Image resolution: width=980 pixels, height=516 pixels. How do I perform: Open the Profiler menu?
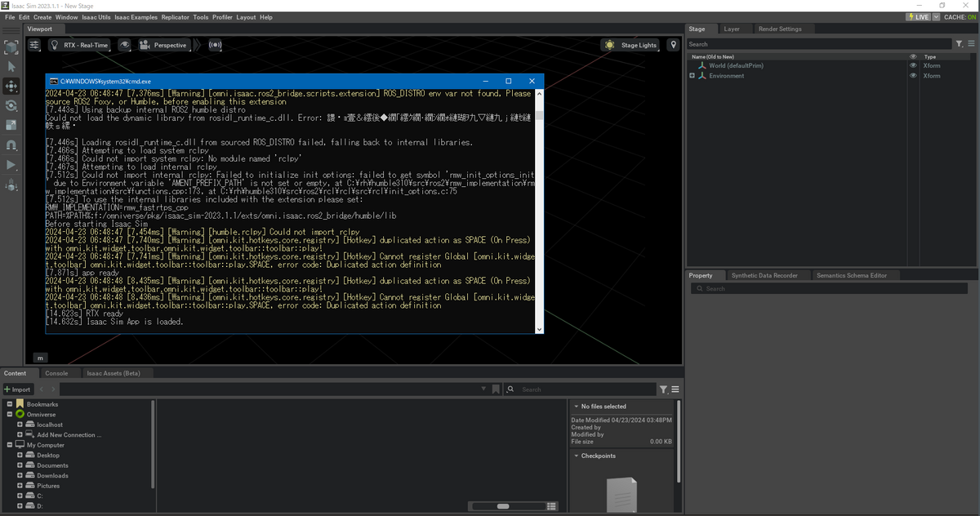tap(222, 17)
